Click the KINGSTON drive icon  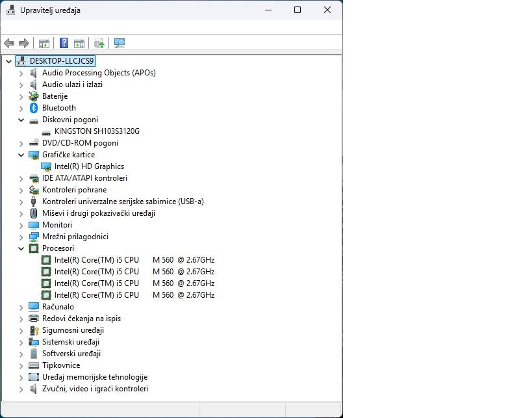pyautogui.click(x=46, y=132)
